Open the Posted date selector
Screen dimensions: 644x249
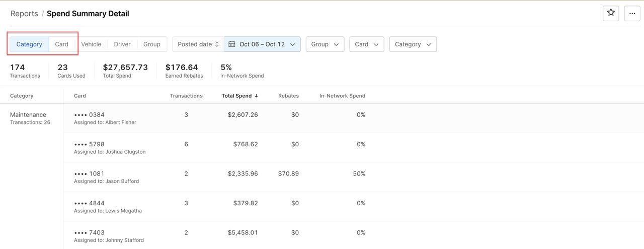coord(198,44)
